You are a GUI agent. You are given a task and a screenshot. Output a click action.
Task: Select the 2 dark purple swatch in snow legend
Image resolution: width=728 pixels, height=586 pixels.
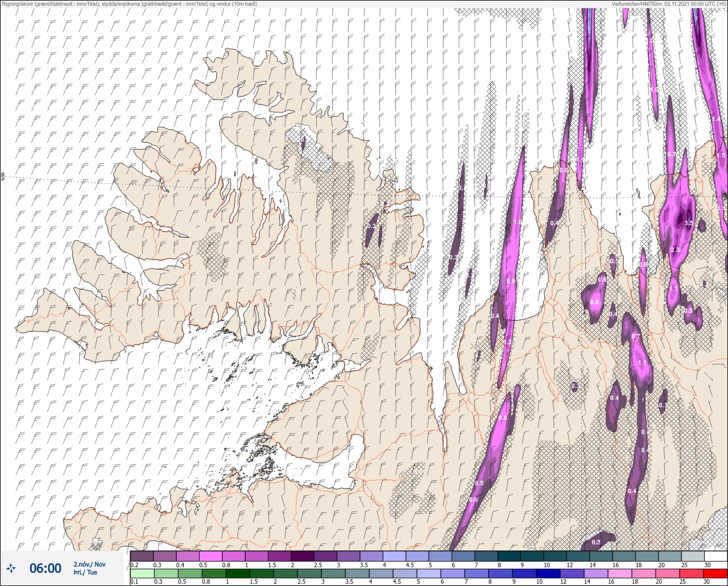click(x=303, y=556)
